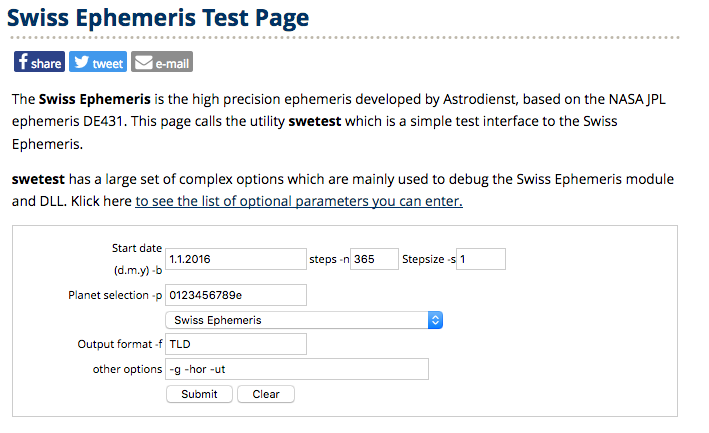Screen dimensions: 709x433
Task: Select the Stepsize -s input field
Action: (x=481, y=259)
